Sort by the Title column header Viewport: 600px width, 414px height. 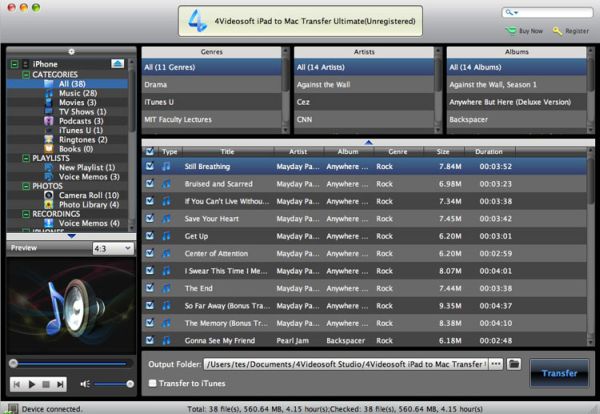[x=228, y=152]
